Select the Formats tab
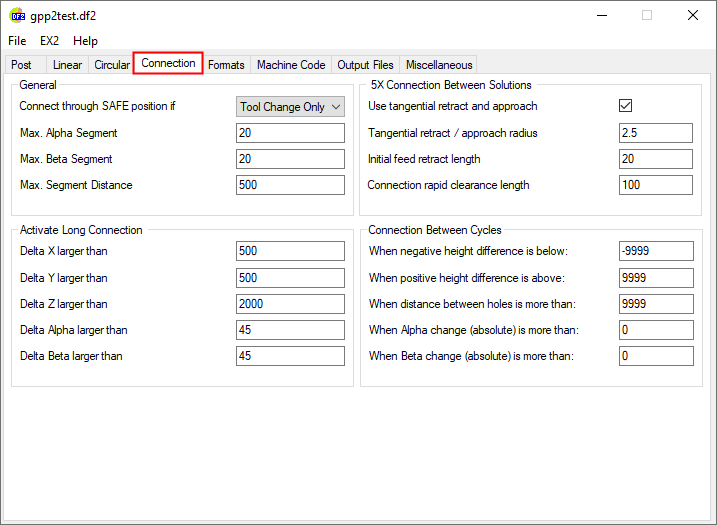 [x=226, y=65]
